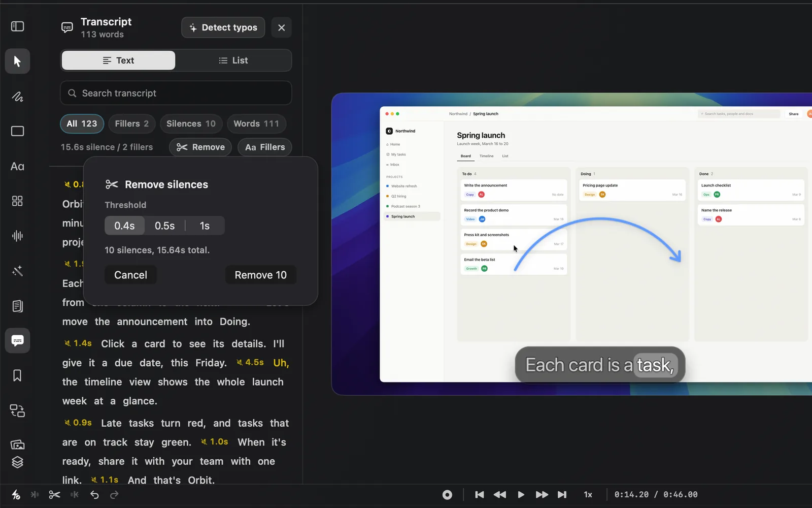Screen dimensions: 812x508
Task: Click the Detect typos button
Action: click(223, 27)
